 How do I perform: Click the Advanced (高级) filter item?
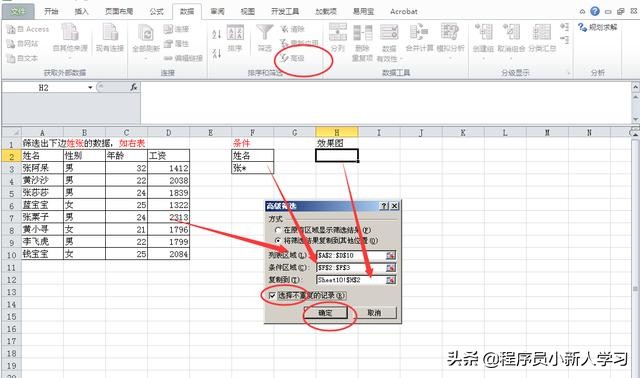pos(292,58)
